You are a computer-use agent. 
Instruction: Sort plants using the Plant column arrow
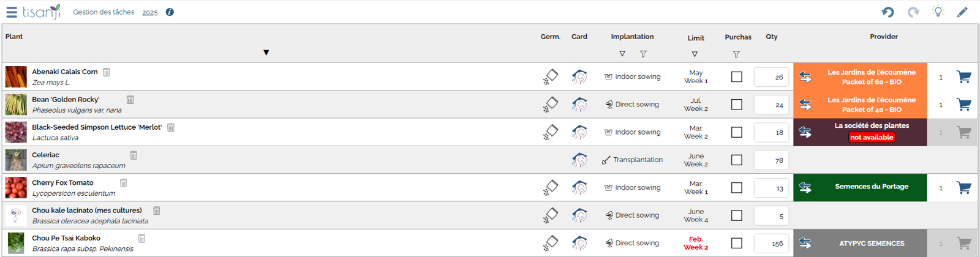tap(266, 53)
